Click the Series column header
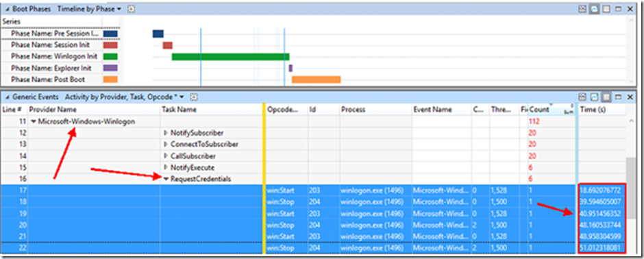The width and height of the screenshot is (644, 259). tap(12, 21)
